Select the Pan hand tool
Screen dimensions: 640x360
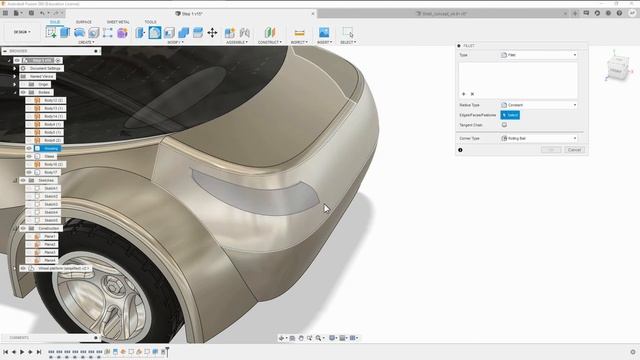pyautogui.click(x=301, y=338)
